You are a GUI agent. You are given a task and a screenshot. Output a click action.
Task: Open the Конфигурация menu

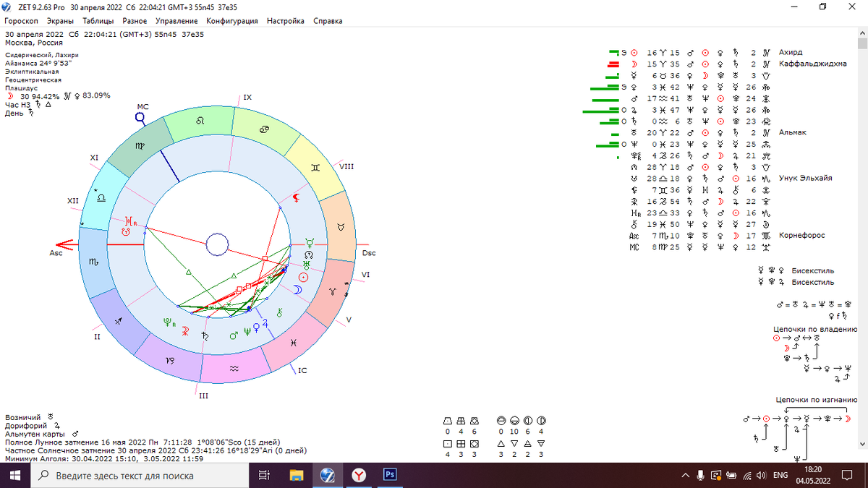(x=232, y=21)
